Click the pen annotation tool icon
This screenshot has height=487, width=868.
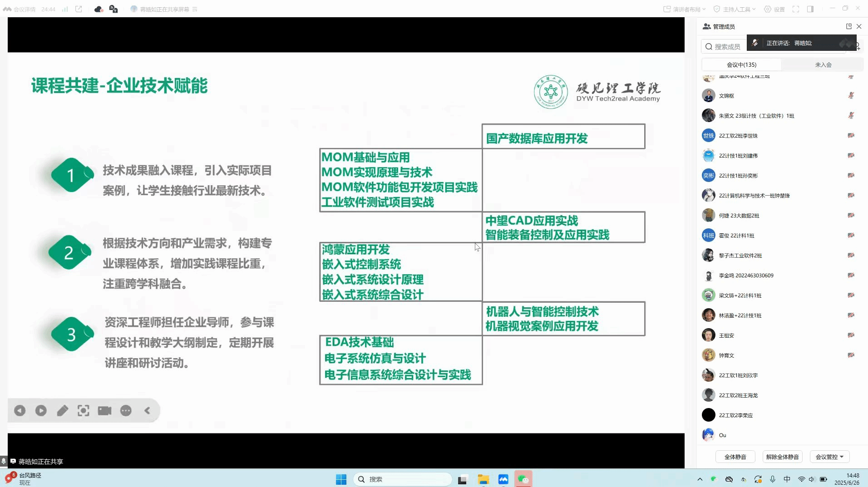(x=62, y=411)
